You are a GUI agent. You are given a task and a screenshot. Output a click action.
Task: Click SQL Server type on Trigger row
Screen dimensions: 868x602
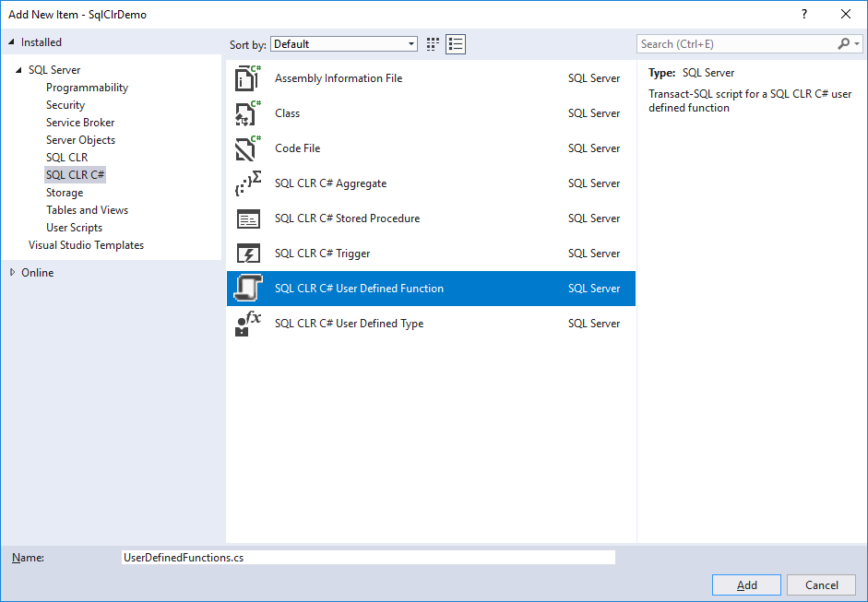pyautogui.click(x=594, y=254)
